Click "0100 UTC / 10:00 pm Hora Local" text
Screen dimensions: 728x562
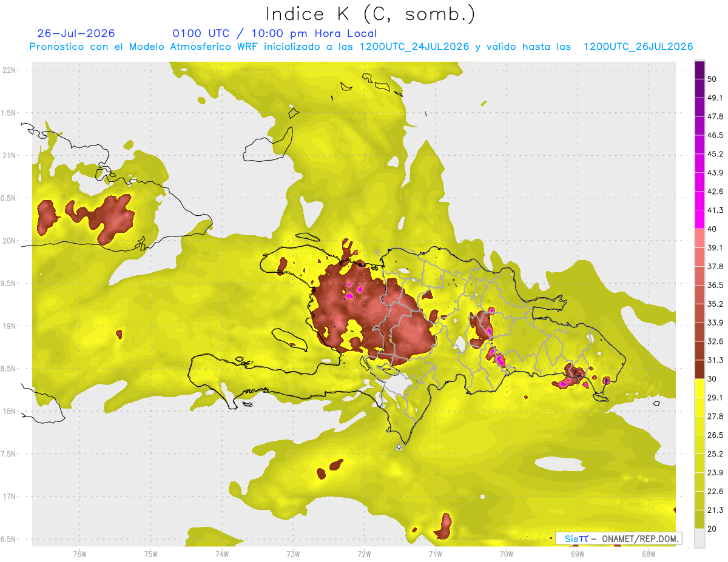coord(275,33)
